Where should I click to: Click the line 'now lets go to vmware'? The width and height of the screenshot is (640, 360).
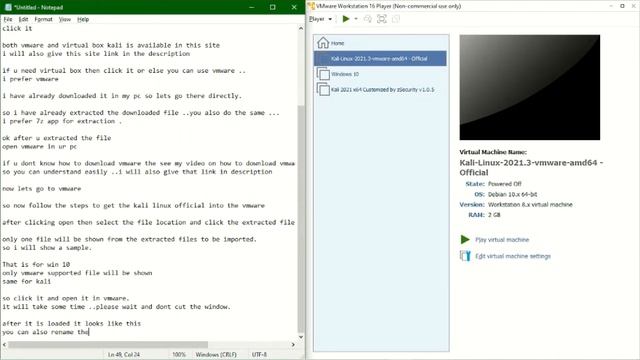point(42,189)
